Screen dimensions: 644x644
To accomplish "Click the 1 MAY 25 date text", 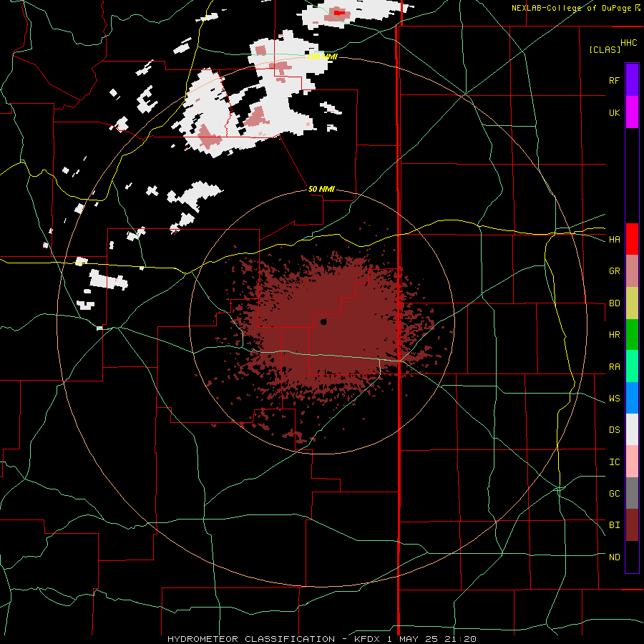I will (413, 639).
